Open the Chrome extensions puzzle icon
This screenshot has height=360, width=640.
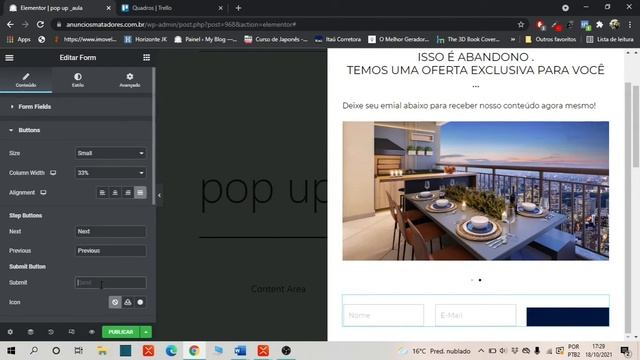click(x=600, y=24)
